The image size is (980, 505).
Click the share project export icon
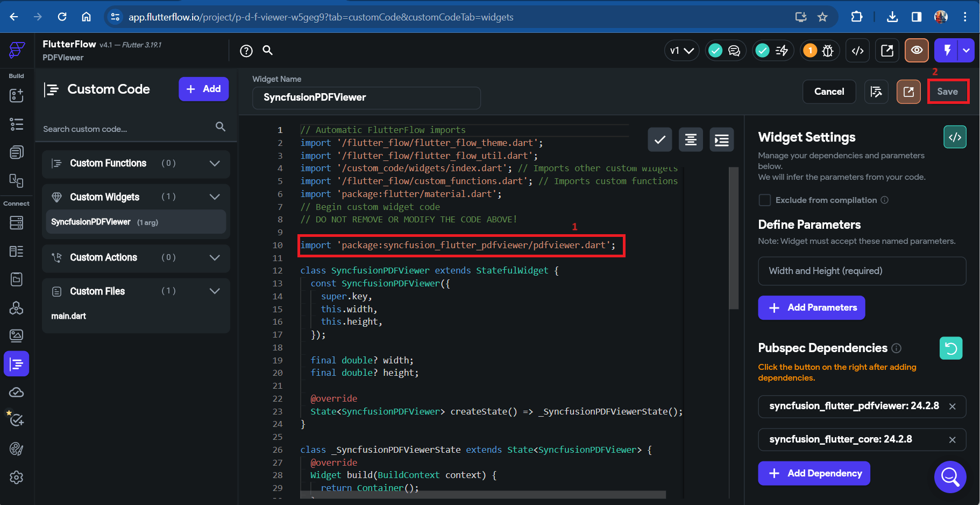[887, 51]
